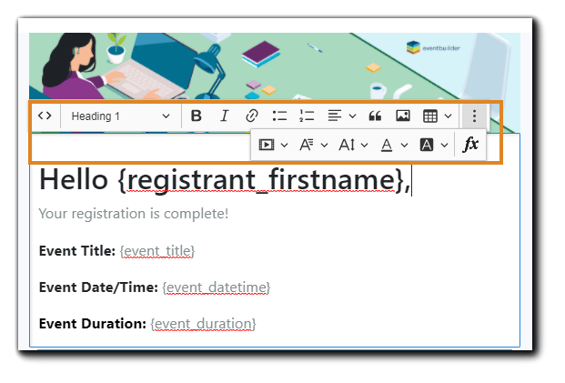Screen dimensions: 565x383
Task: Apply a bulleted list
Action: [280, 116]
